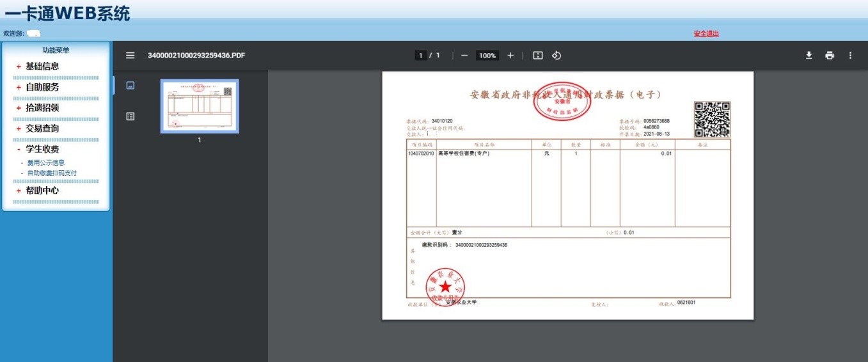868x362 pixels.
Task: Show the thumbnail view in sidebar
Action: (130, 85)
